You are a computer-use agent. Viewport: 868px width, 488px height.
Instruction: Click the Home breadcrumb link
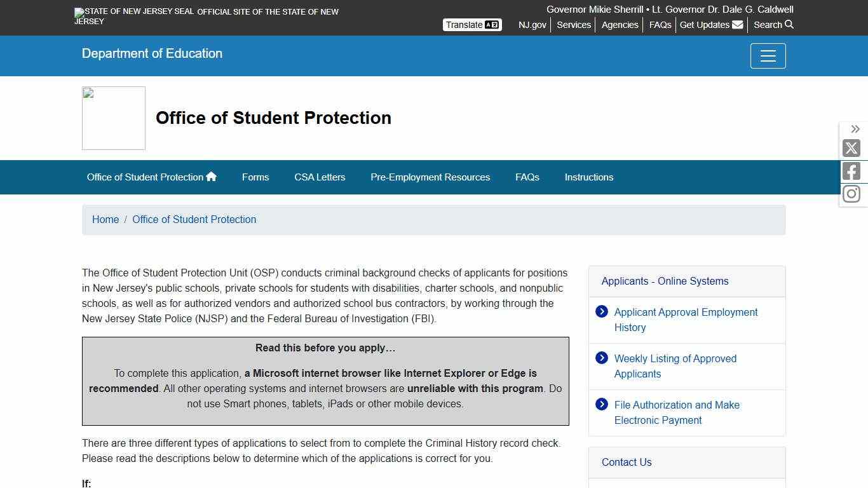(x=105, y=219)
